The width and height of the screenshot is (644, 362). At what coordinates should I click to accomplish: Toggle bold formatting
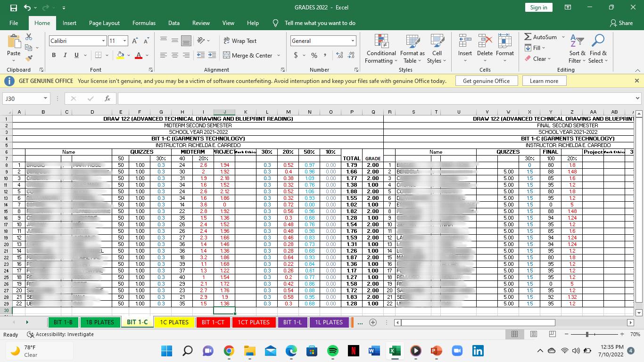click(54, 55)
